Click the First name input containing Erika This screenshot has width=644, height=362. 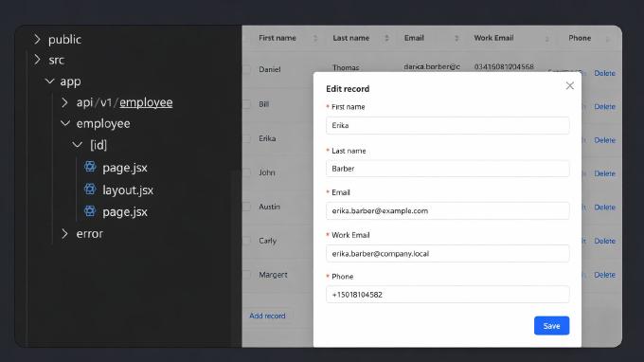pos(448,125)
